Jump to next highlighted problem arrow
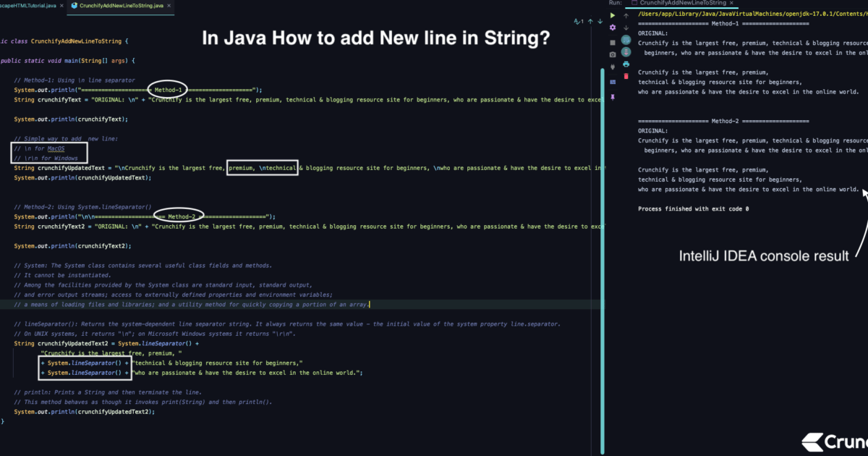This screenshot has height=456, width=868. coord(600,21)
